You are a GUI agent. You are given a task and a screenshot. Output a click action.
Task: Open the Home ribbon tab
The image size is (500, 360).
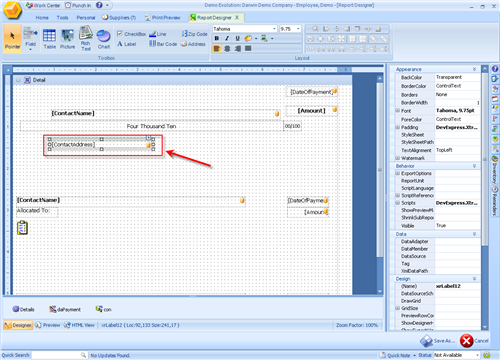tap(42, 18)
